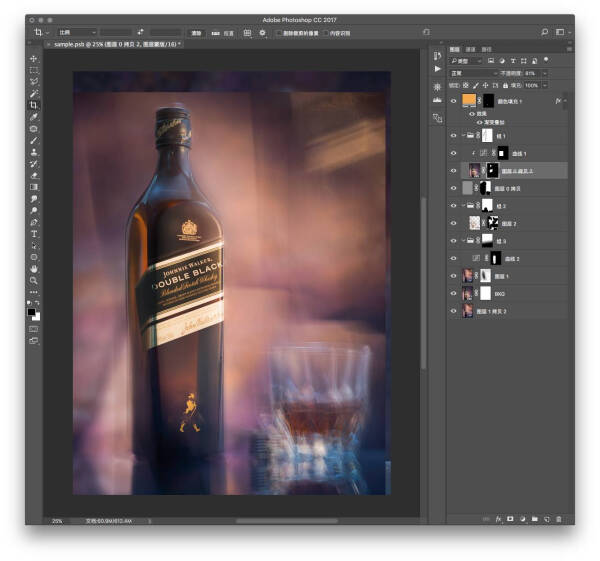Select the Spot Healing Brush tool

(34, 129)
